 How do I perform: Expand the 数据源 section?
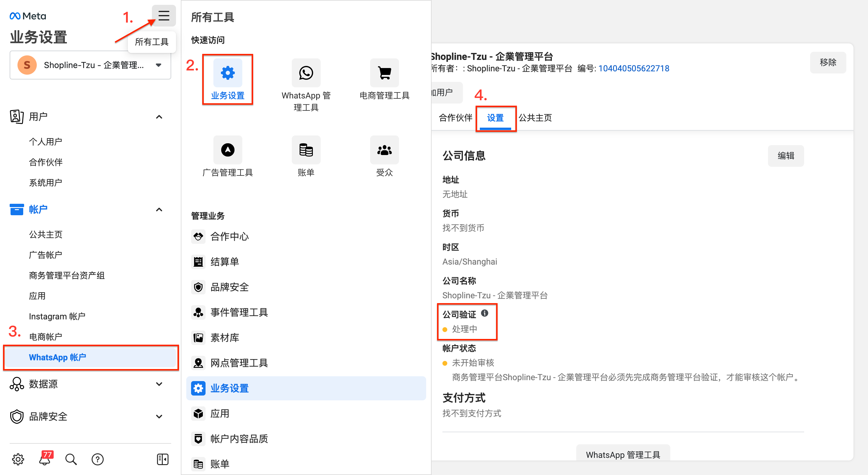pyautogui.click(x=159, y=384)
